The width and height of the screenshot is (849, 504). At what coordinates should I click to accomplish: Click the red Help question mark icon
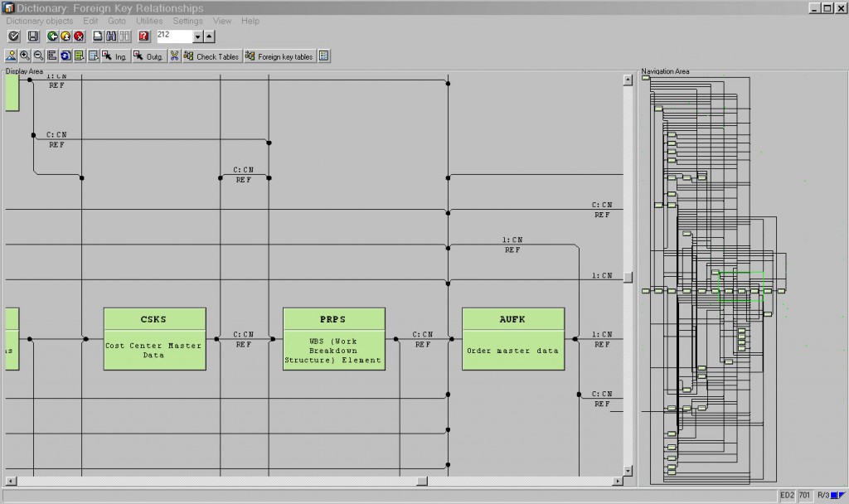point(143,36)
